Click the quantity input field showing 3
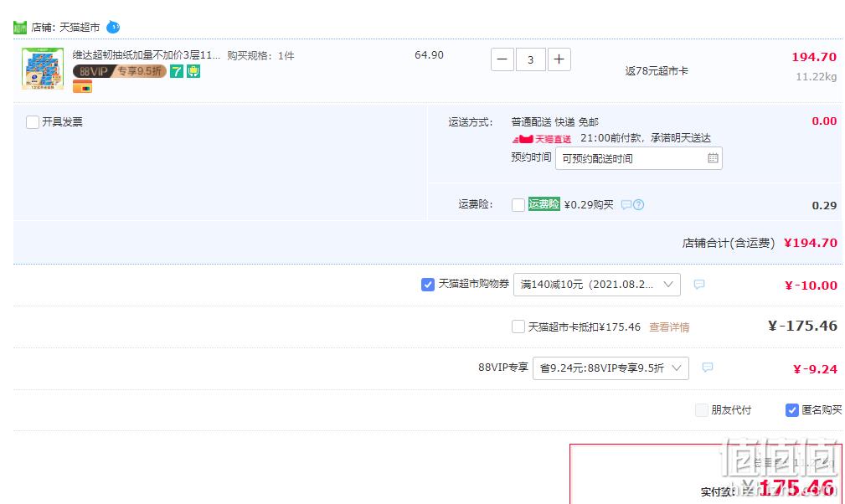The width and height of the screenshot is (845, 504). point(530,59)
